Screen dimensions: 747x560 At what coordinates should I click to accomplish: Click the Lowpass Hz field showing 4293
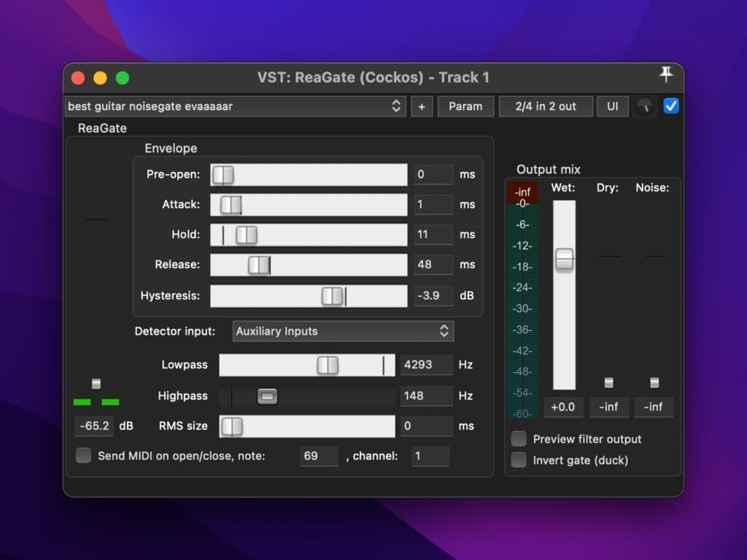point(426,365)
